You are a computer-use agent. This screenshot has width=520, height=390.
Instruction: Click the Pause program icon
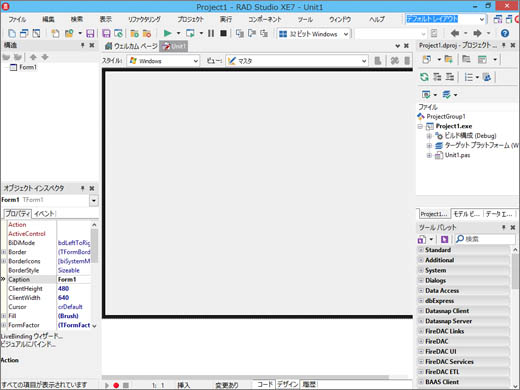[x=211, y=33]
